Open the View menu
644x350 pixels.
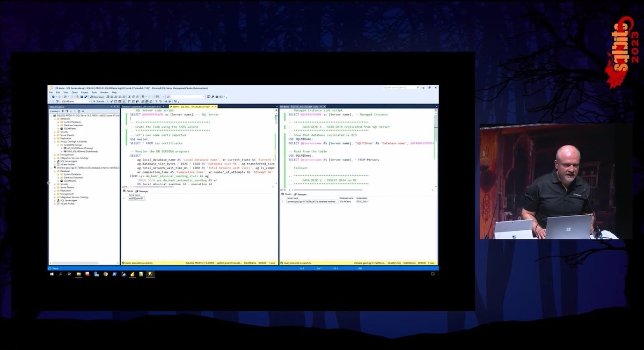point(65,92)
